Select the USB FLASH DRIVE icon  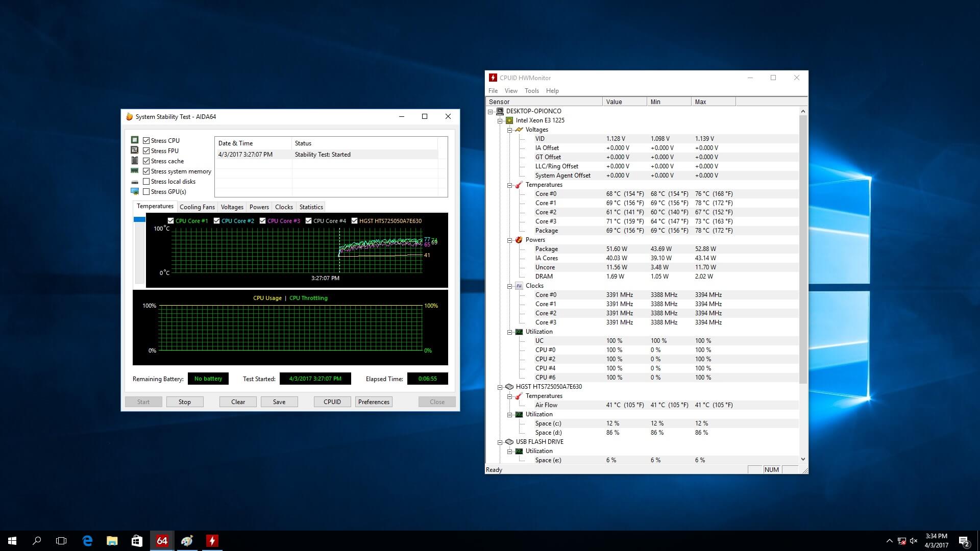509,442
